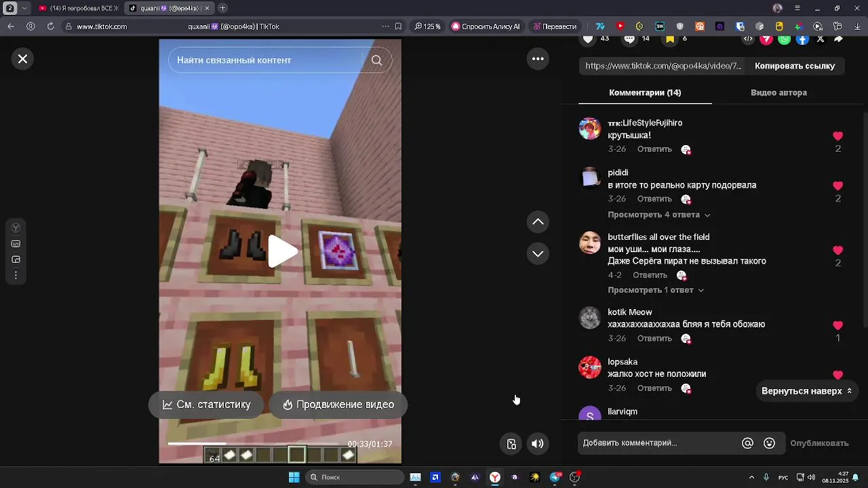Open Yandex Browser from taskbar
The width and height of the screenshot is (868, 488).
coord(495,477)
